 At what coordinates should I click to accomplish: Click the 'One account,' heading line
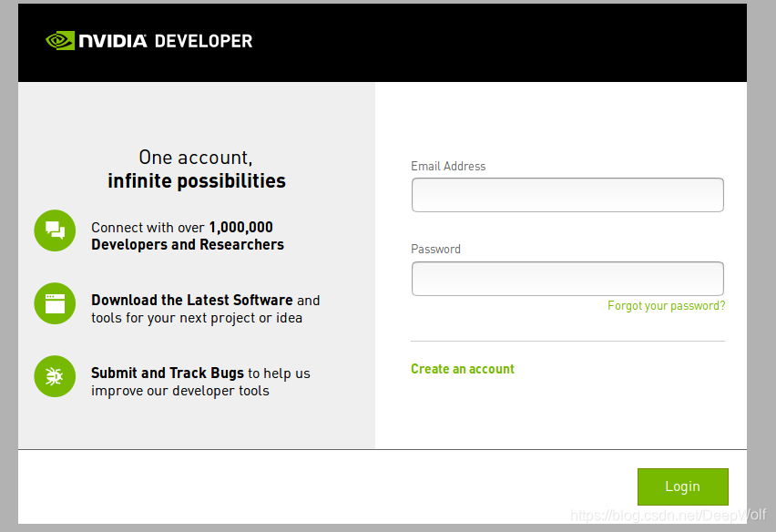pyautogui.click(x=196, y=158)
